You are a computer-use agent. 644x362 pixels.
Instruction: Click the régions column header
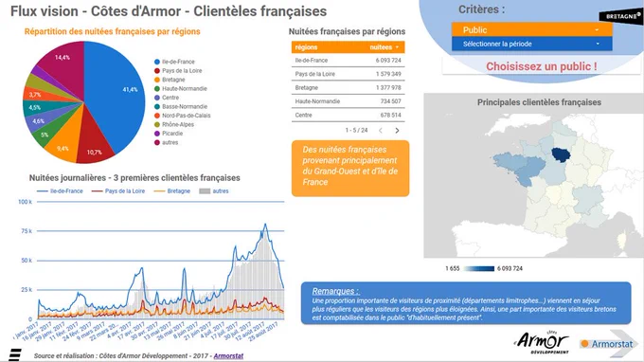point(306,47)
